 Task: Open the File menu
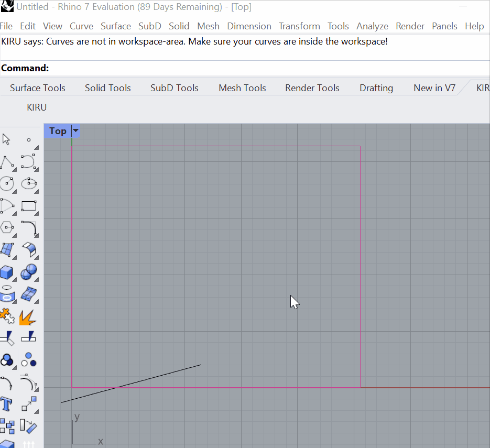[6, 26]
